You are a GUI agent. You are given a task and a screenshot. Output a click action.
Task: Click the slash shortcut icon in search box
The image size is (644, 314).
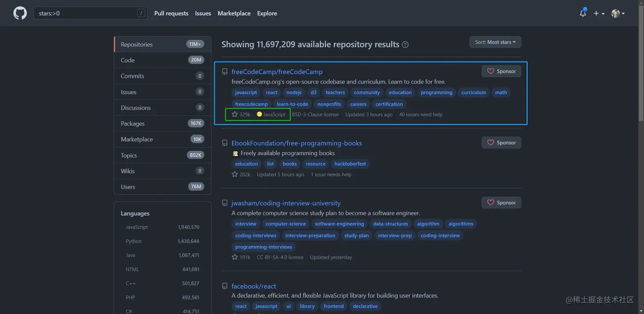(141, 13)
